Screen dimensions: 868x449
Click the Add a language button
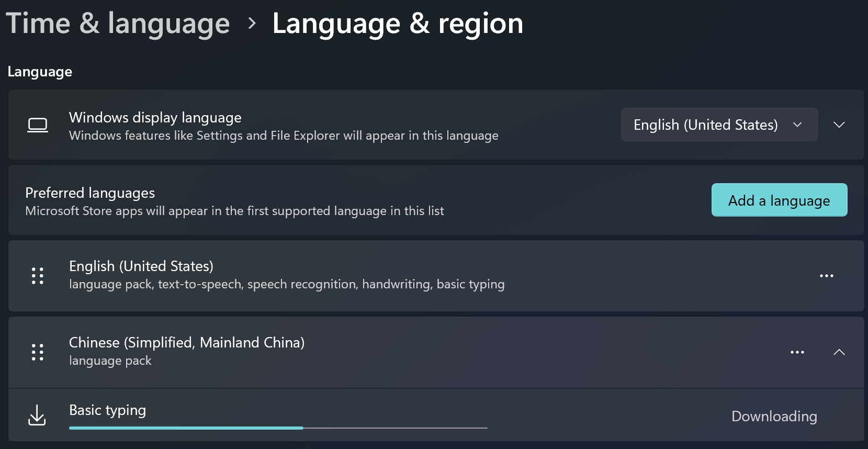click(x=779, y=200)
